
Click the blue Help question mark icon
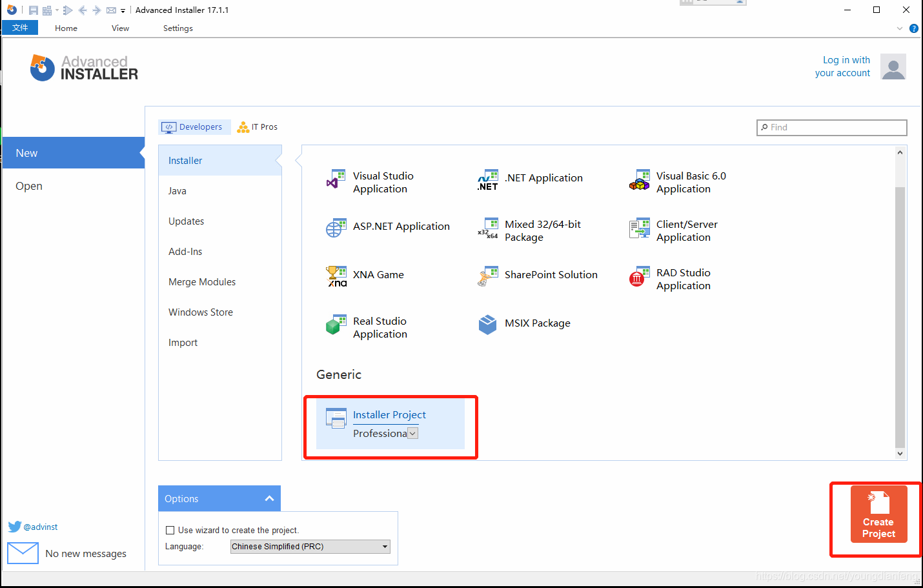tap(914, 28)
